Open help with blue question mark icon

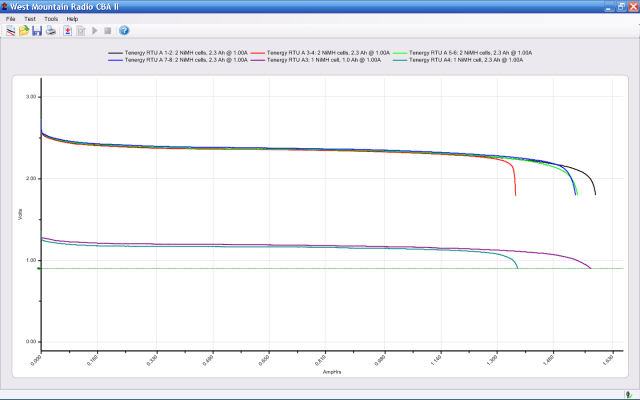(x=124, y=31)
